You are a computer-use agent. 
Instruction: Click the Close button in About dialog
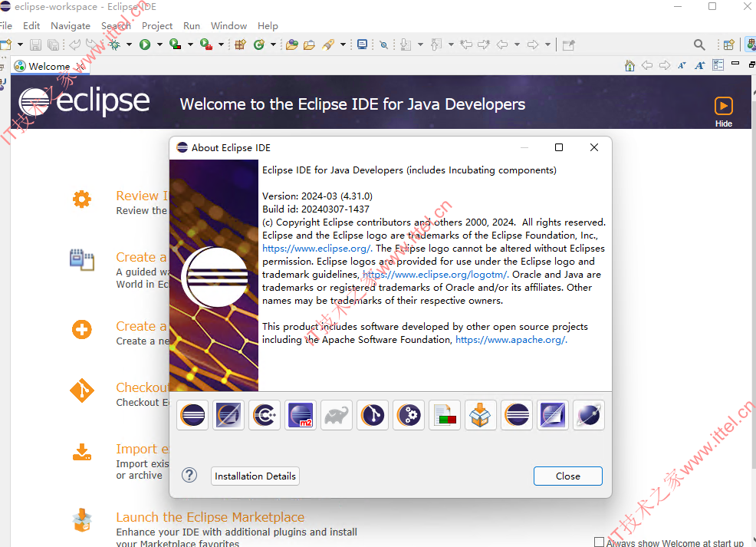point(568,476)
